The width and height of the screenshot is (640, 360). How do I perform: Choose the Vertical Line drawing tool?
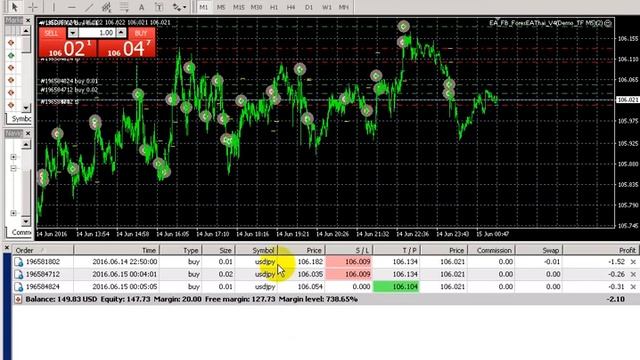tap(53, 7)
